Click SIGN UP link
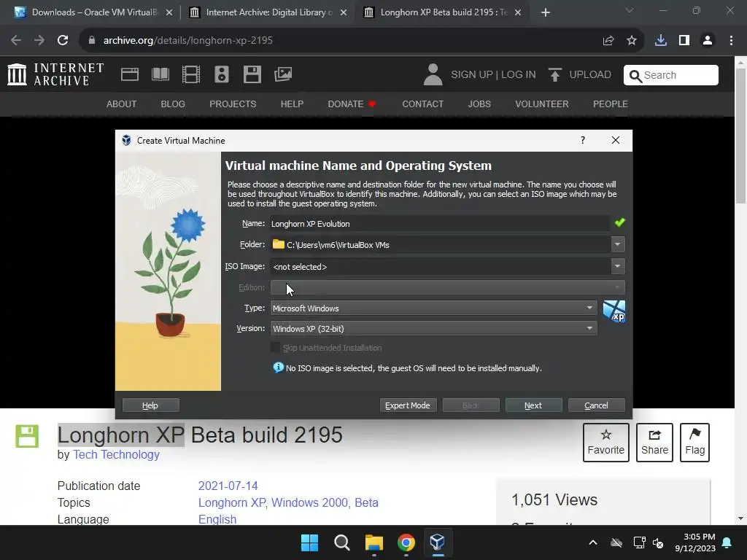747x560 pixels. [x=472, y=75]
